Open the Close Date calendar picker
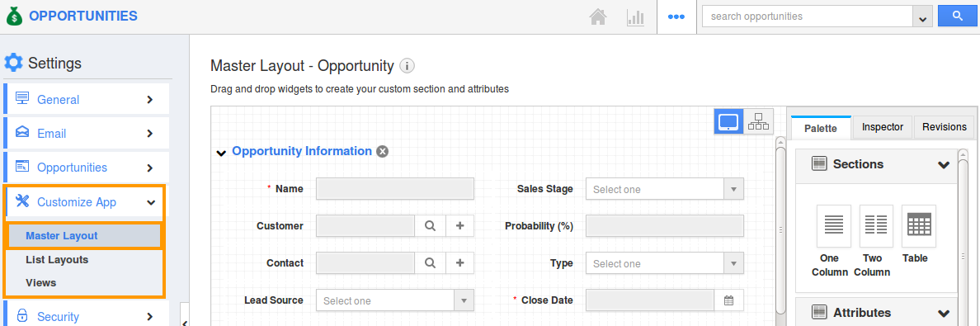The image size is (980, 326). tap(728, 300)
